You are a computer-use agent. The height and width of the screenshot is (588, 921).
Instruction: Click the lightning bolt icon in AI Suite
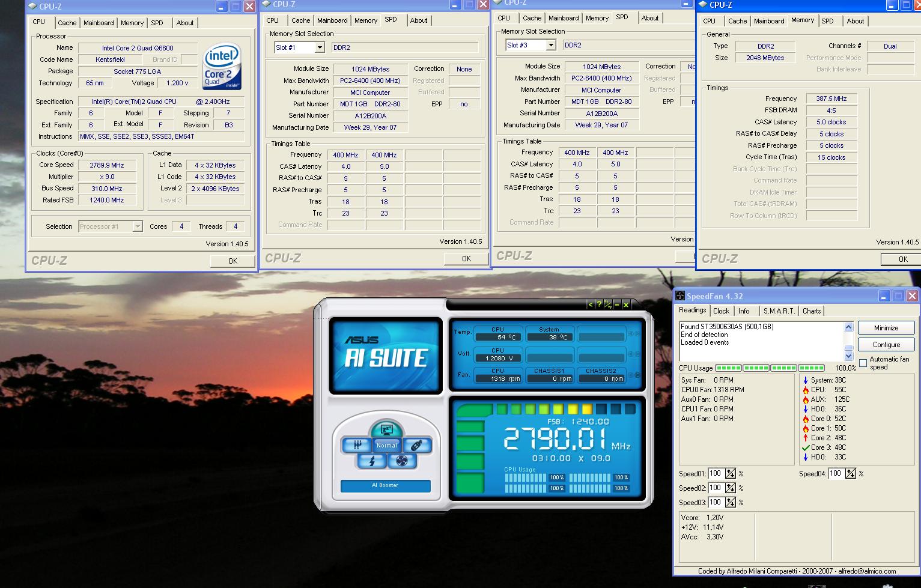[x=372, y=461]
